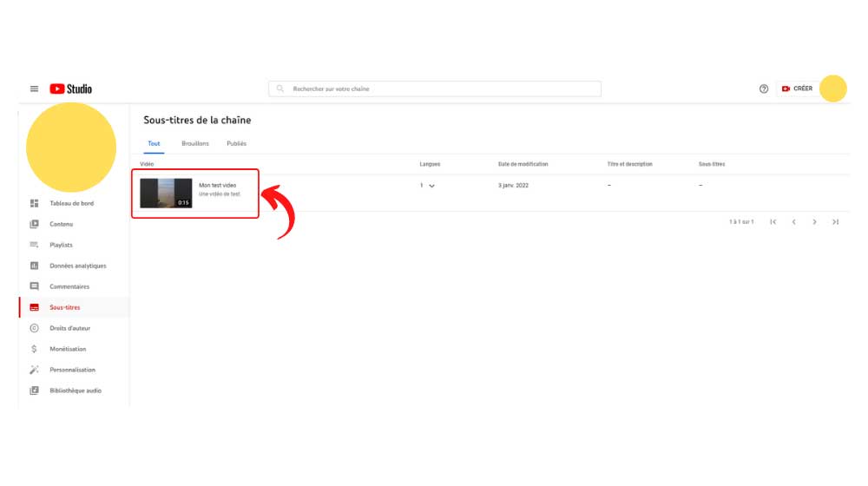Focus the Rechercher sur votre chaîne field

coord(435,89)
